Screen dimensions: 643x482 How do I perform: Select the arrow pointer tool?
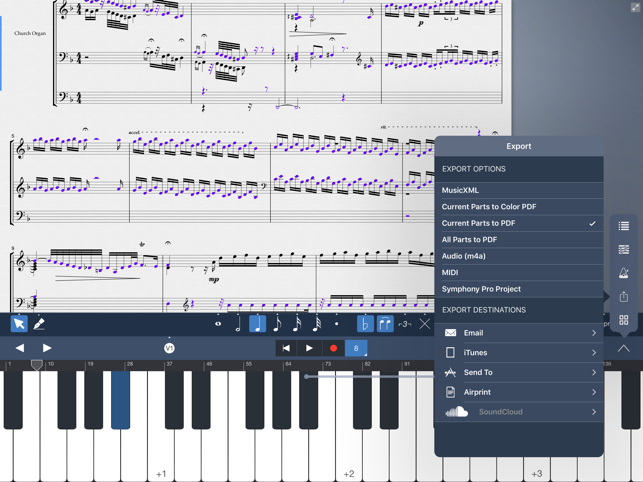click(19, 324)
